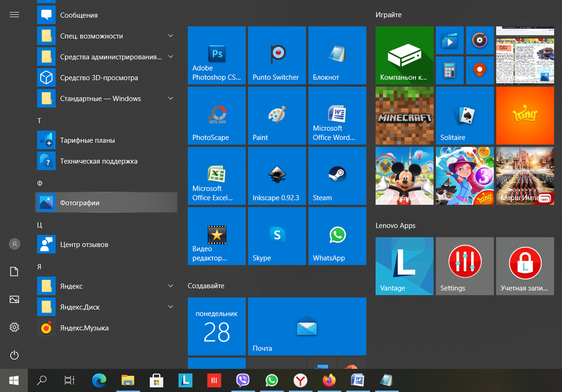This screenshot has width=562, height=392.
Task: Open Task View on taskbar
Action: tap(69, 380)
